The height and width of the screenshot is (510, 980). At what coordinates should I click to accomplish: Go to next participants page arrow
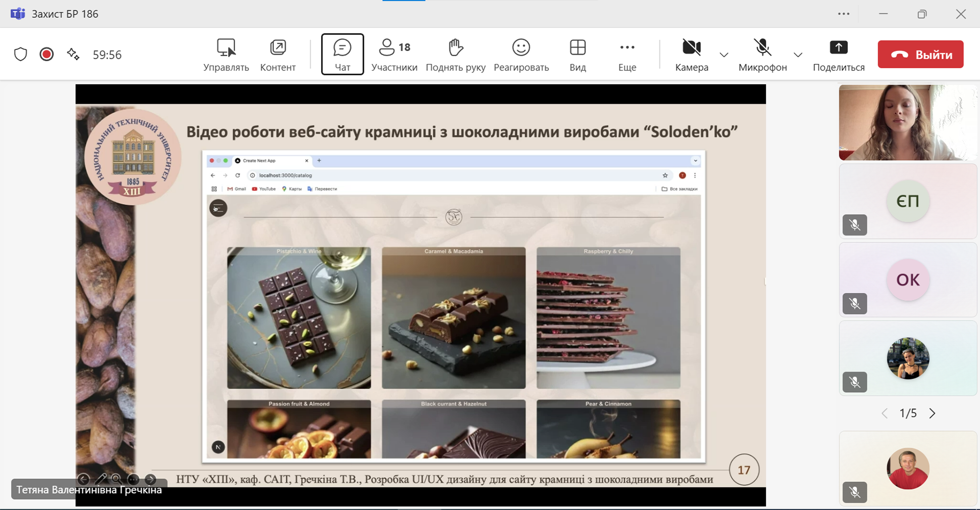pos(932,413)
